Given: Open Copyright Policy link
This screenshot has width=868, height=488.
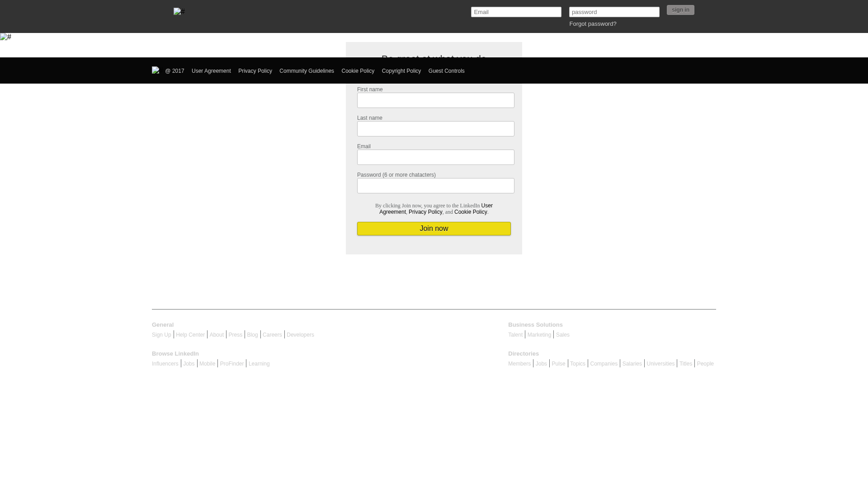Looking at the screenshot, I should (x=401, y=71).
